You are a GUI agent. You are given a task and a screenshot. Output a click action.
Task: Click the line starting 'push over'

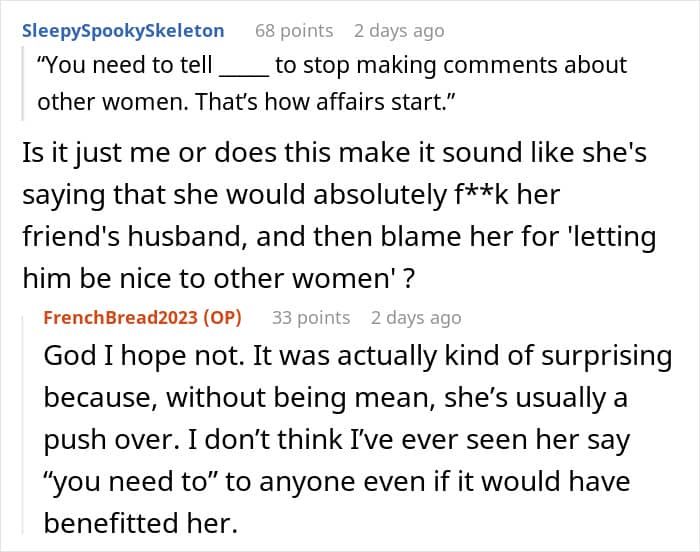coord(337,440)
